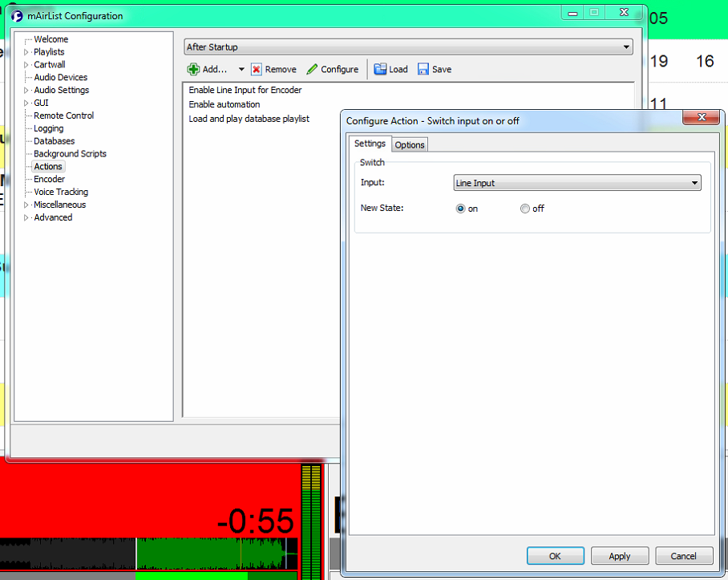This screenshot has width=728, height=580.
Task: Click the -0:55 countdown timer
Action: [x=255, y=521]
